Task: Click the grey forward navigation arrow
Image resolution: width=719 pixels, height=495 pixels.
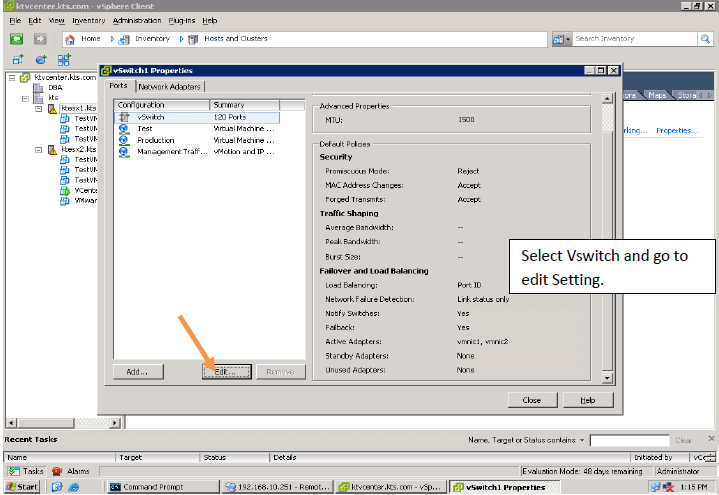Action: 40,39
